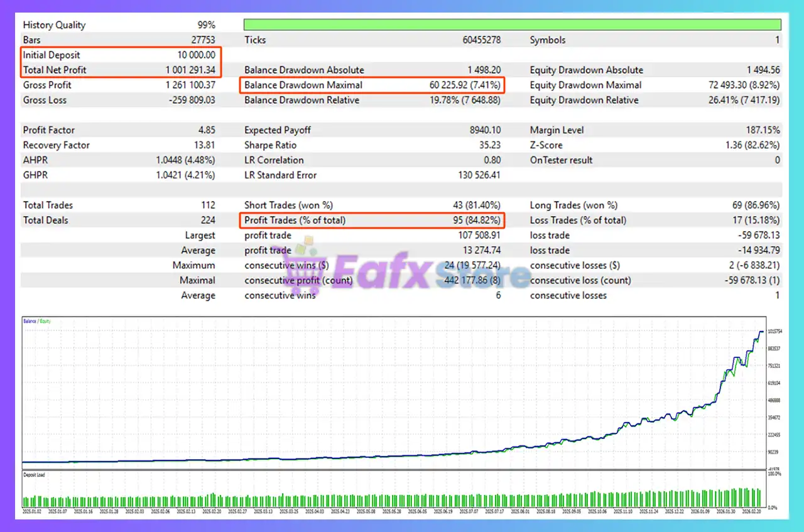Click the Balance / Equity chart legend

[37, 321]
